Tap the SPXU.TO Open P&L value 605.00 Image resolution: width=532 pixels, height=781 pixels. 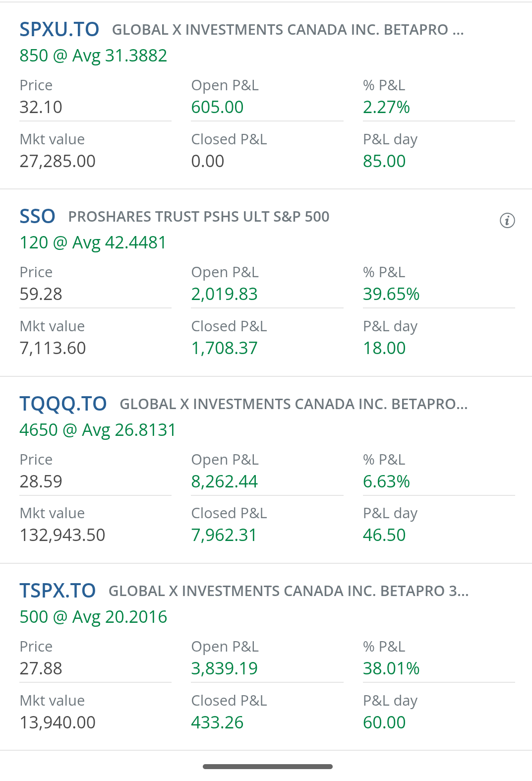click(217, 107)
